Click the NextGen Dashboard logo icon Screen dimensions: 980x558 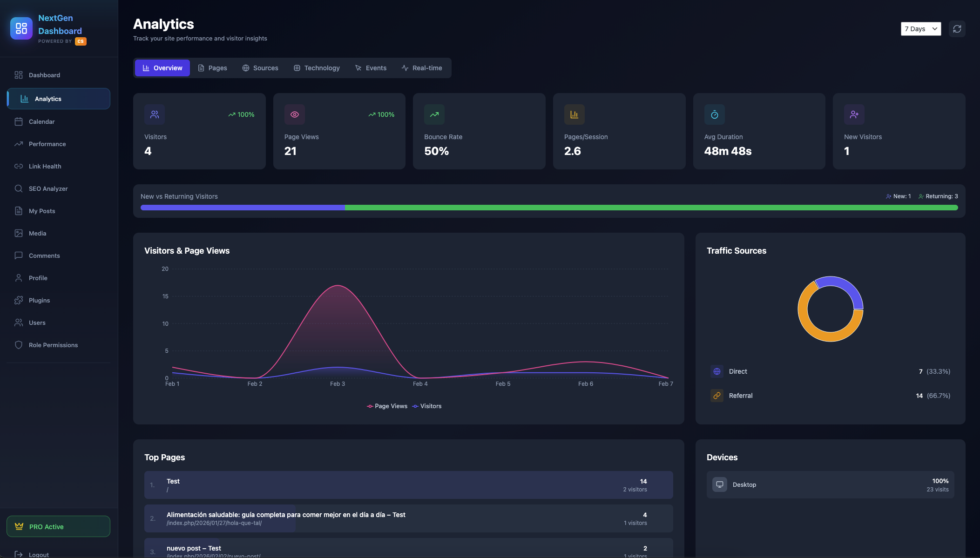click(21, 28)
